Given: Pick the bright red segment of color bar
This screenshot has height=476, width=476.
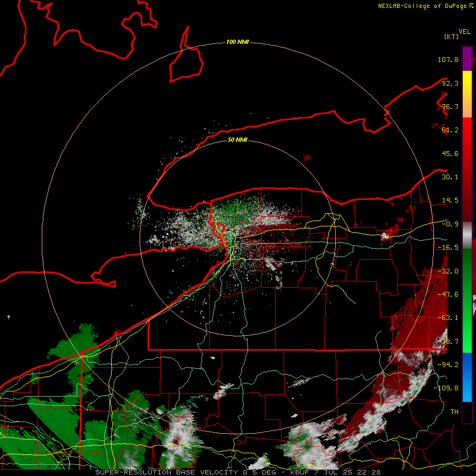Looking at the screenshot, I should pos(467,130).
